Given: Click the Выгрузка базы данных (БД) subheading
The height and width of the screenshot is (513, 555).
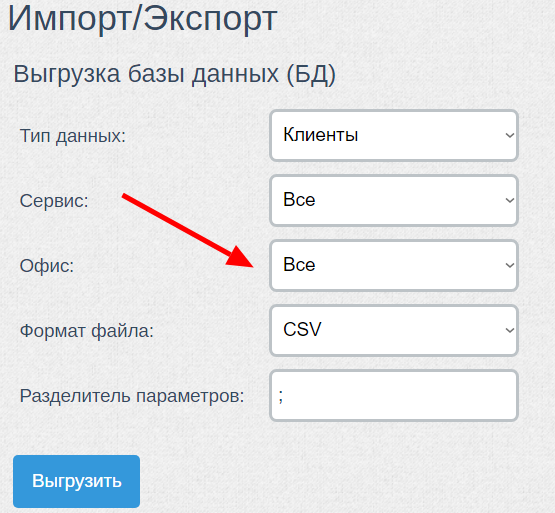Looking at the screenshot, I should 174,74.
